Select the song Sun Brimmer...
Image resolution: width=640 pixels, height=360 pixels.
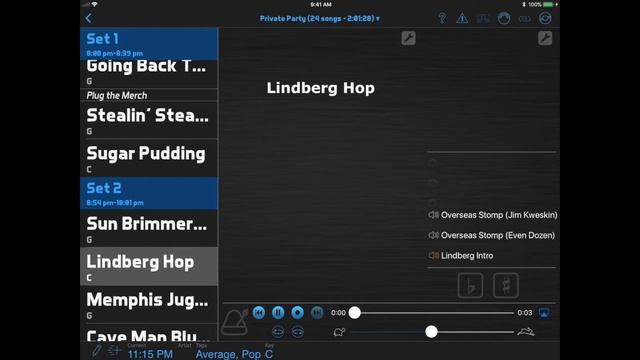[x=149, y=229]
